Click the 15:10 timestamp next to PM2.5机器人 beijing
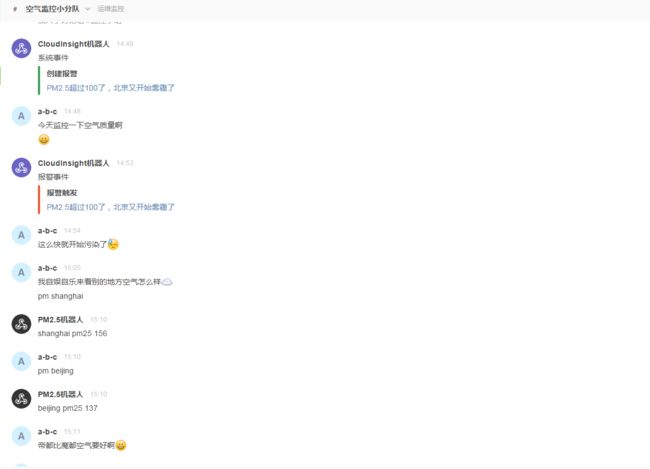Screen dimensions: 650x469 click(x=99, y=394)
